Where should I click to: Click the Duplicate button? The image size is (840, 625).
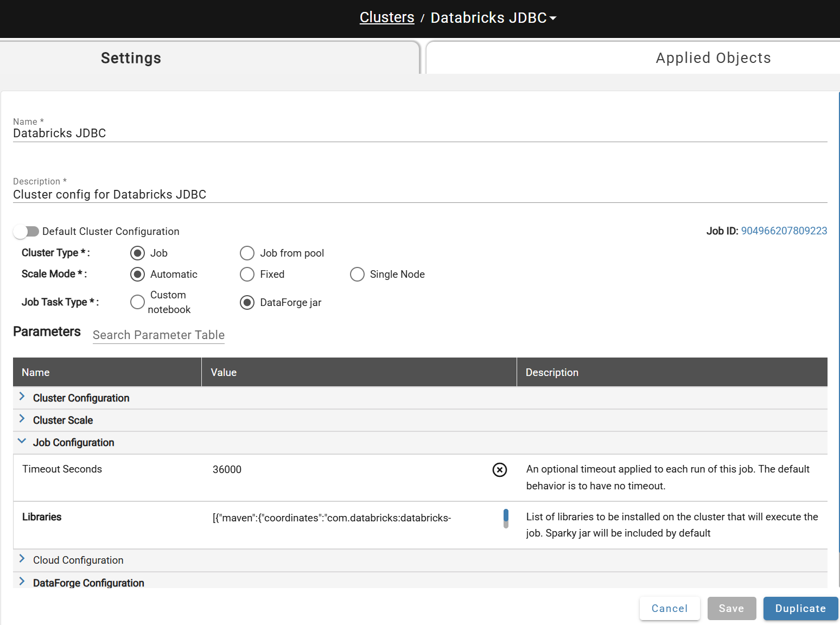[x=800, y=609]
